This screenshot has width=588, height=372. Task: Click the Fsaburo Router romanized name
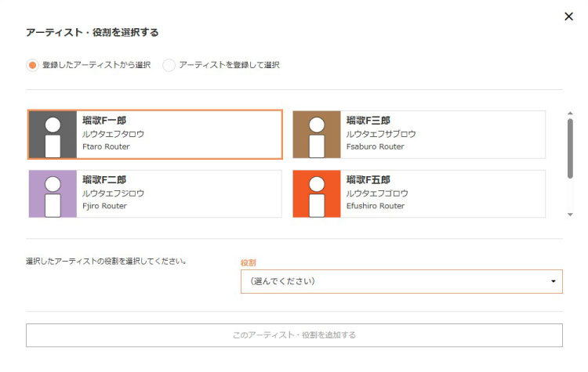(376, 146)
